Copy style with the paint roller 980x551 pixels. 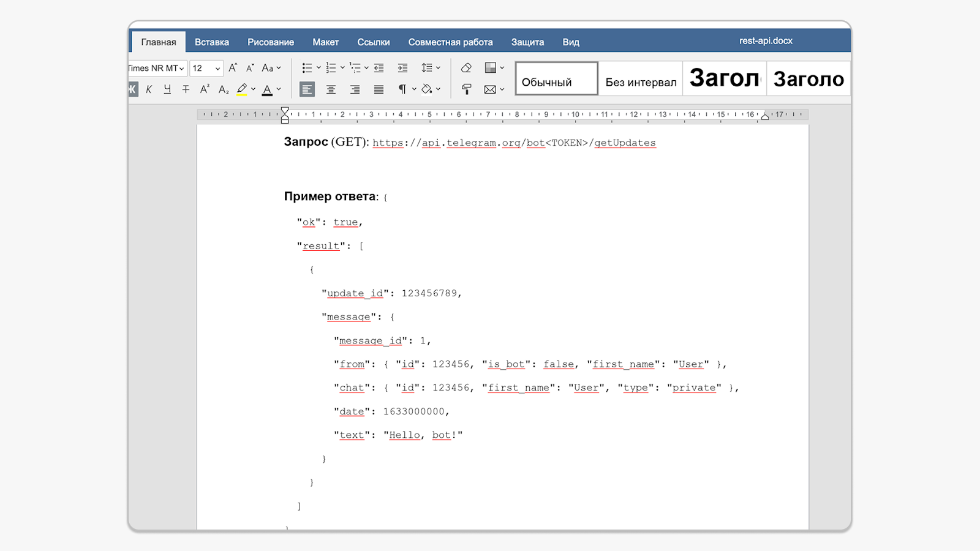click(x=466, y=89)
